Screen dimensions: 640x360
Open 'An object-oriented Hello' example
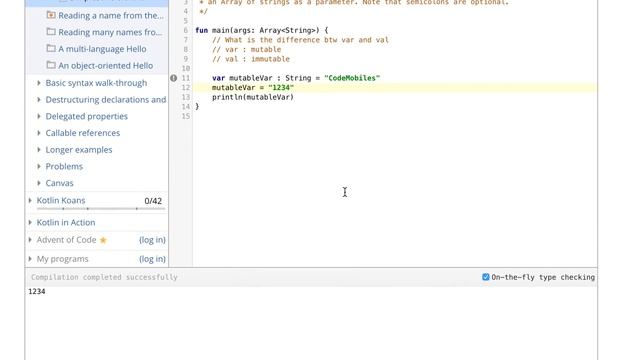tap(105, 66)
